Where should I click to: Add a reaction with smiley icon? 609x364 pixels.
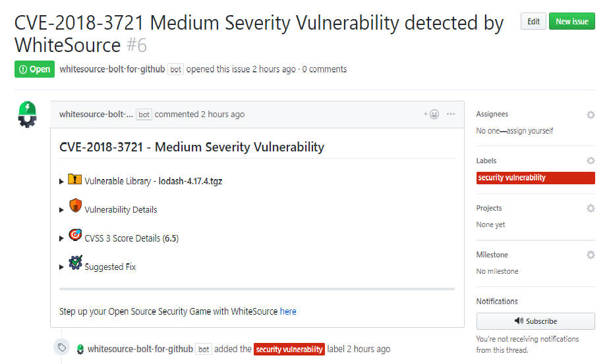coord(432,114)
